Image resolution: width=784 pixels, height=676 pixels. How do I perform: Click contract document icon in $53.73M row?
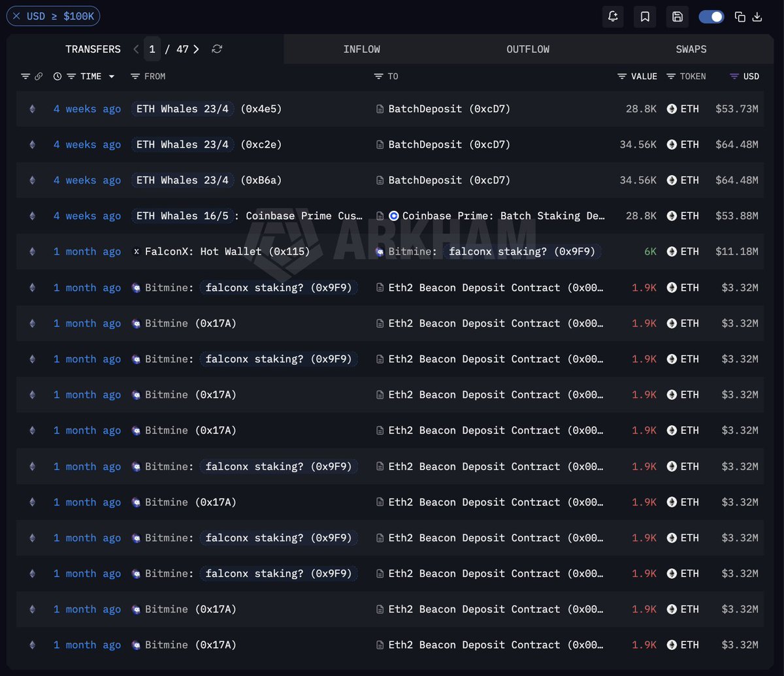tap(380, 109)
